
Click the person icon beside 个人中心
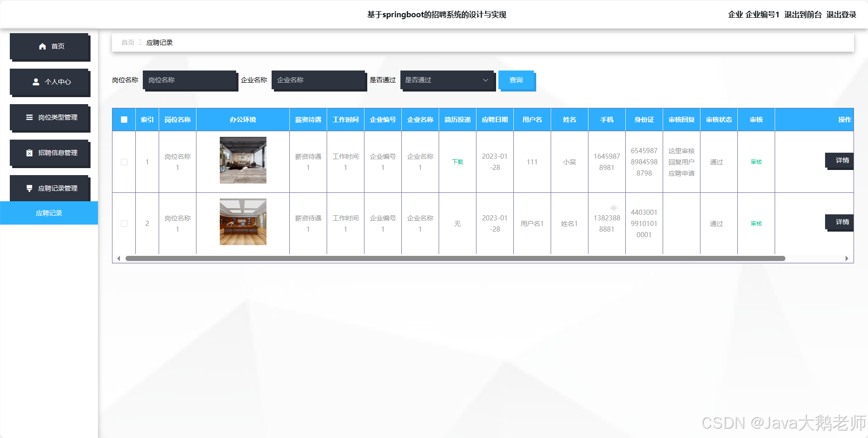[36, 82]
